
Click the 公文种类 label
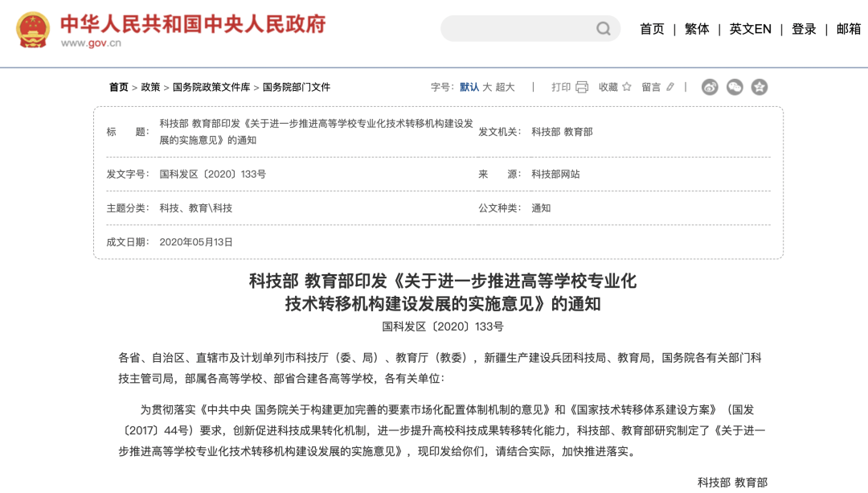pos(500,208)
